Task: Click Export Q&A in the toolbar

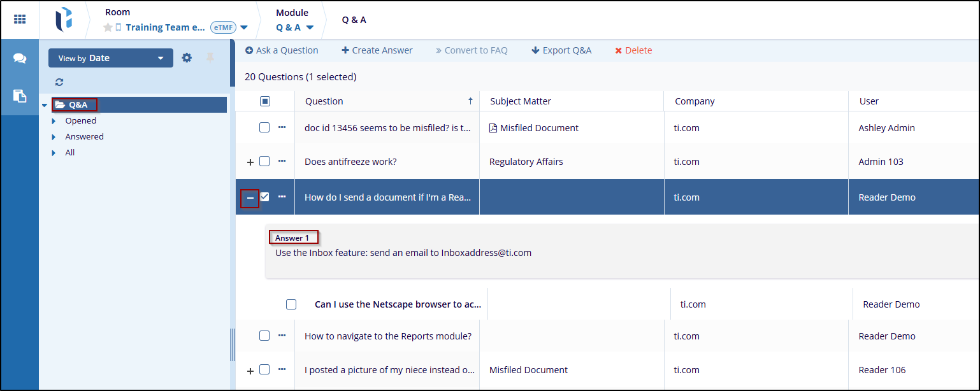Action: click(561, 50)
